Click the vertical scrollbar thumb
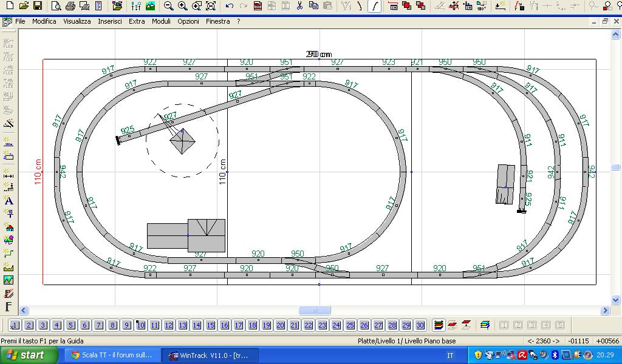This screenshot has height=364, width=622. coord(615,167)
